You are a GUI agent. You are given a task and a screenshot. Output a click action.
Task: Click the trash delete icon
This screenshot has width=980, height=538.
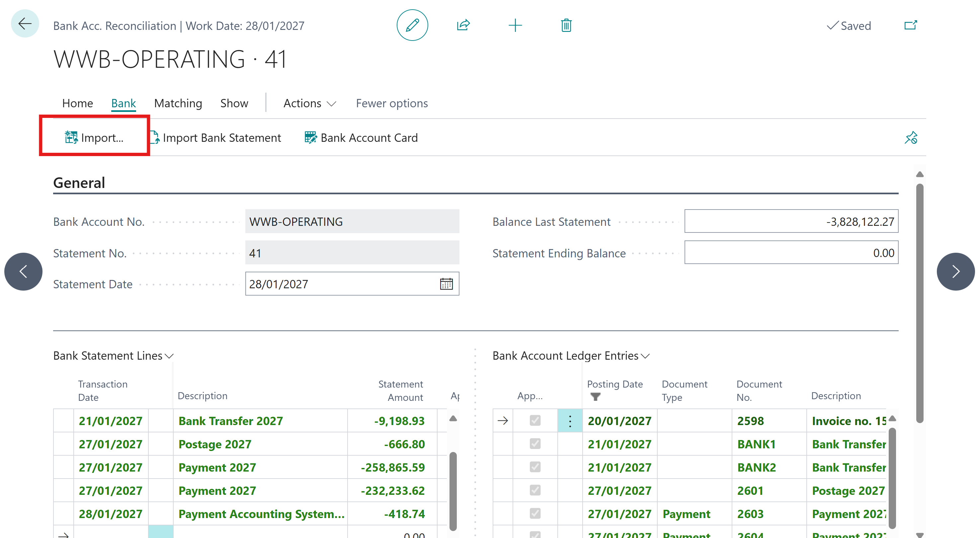point(566,25)
